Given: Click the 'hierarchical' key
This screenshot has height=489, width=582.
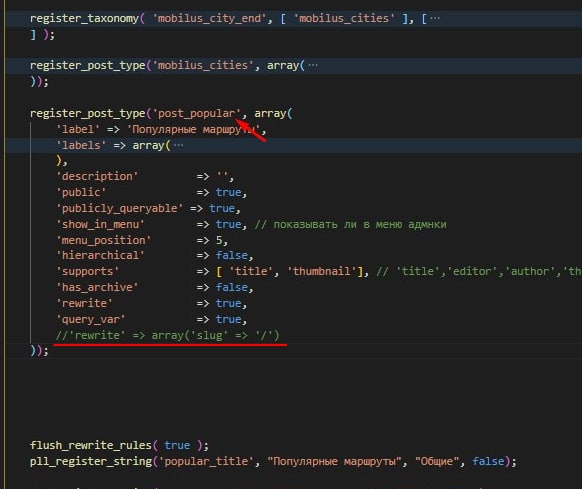Looking at the screenshot, I should tap(100, 255).
